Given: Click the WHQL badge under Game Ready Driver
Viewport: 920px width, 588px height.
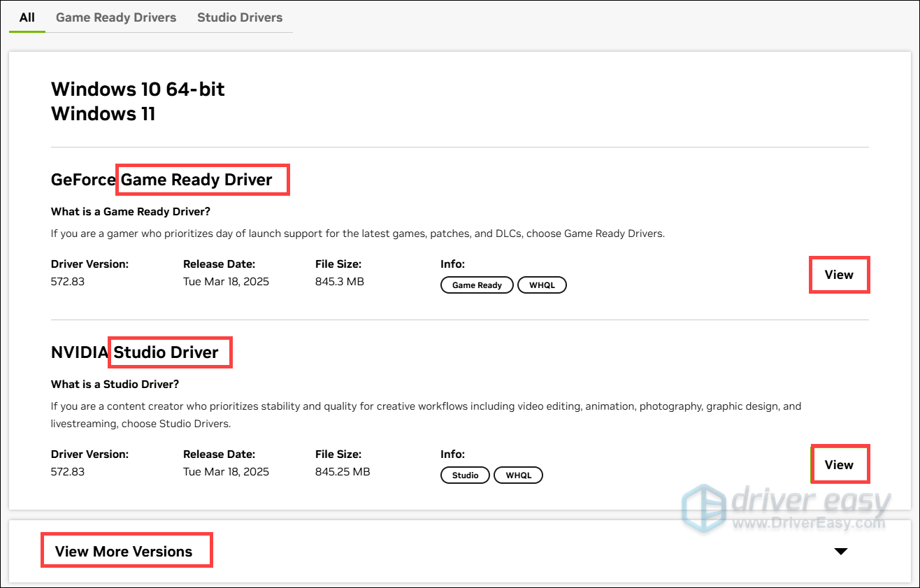Looking at the screenshot, I should click(x=542, y=285).
